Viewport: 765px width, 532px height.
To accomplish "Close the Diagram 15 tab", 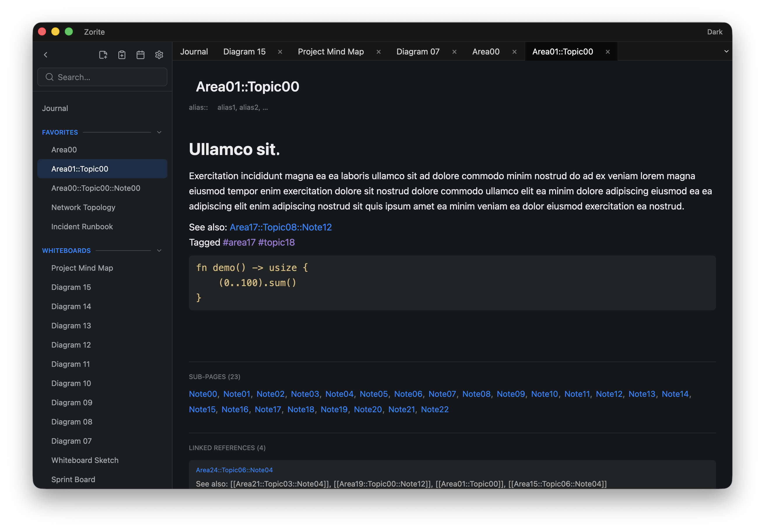I will point(280,52).
